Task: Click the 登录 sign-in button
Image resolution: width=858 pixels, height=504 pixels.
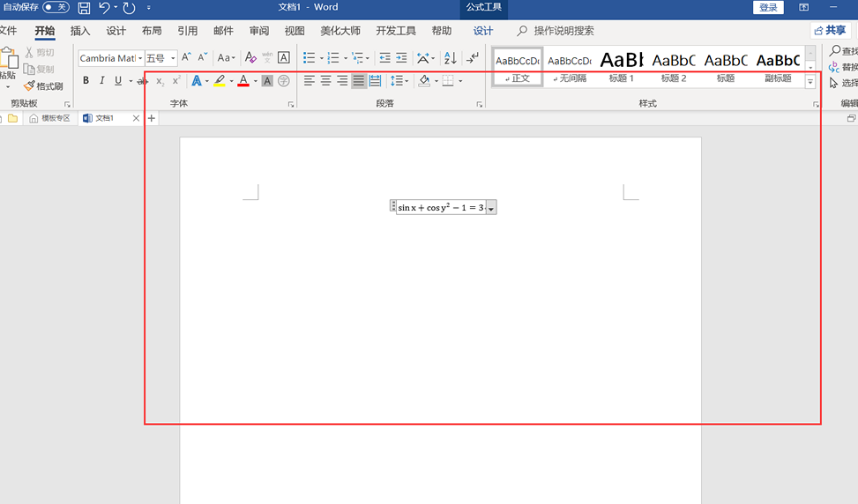Action: pyautogui.click(x=768, y=7)
